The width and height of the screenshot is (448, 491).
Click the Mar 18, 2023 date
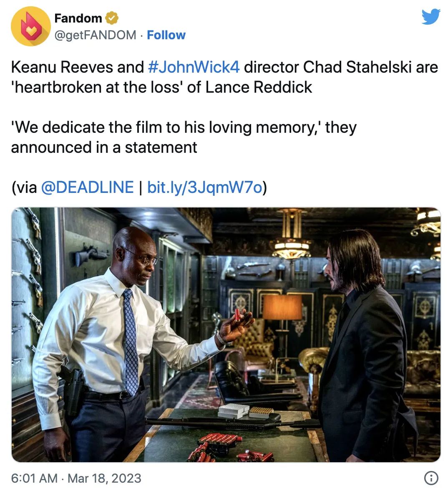pos(104,478)
